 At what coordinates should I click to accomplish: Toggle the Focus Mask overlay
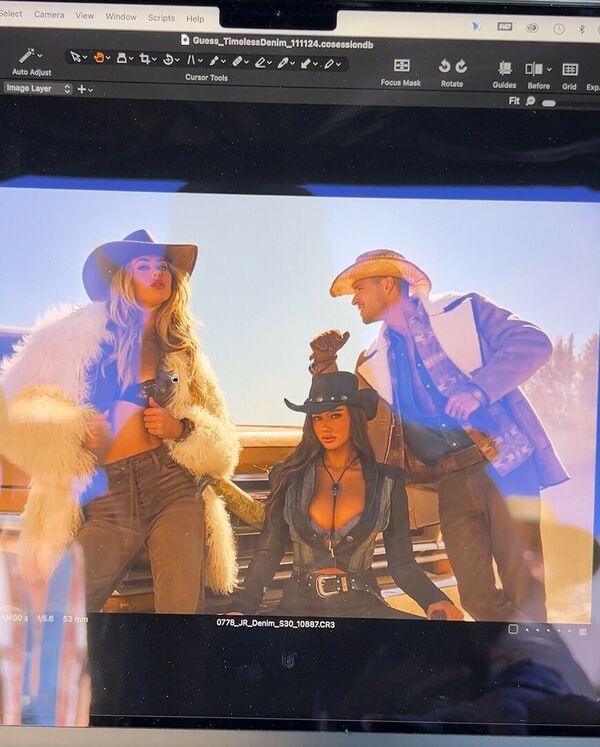401,66
